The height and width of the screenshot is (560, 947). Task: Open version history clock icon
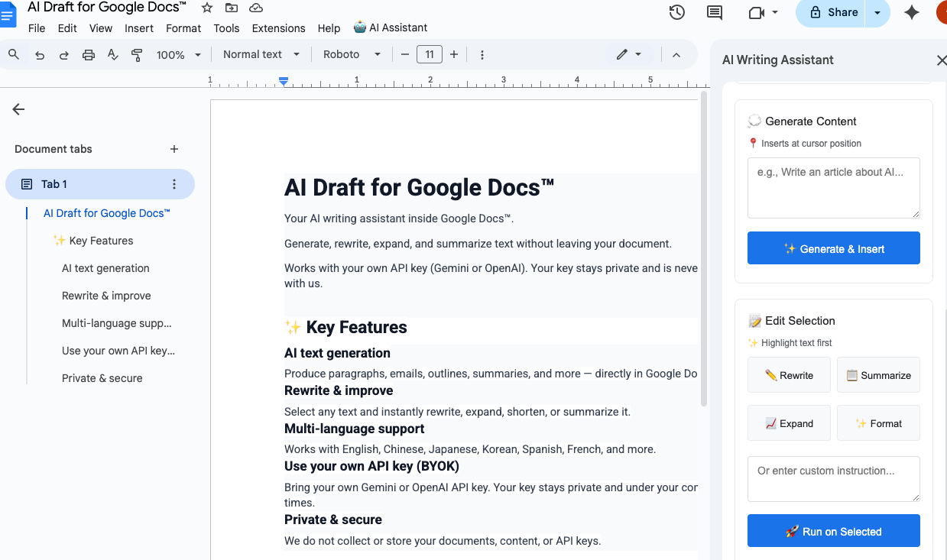click(x=676, y=12)
